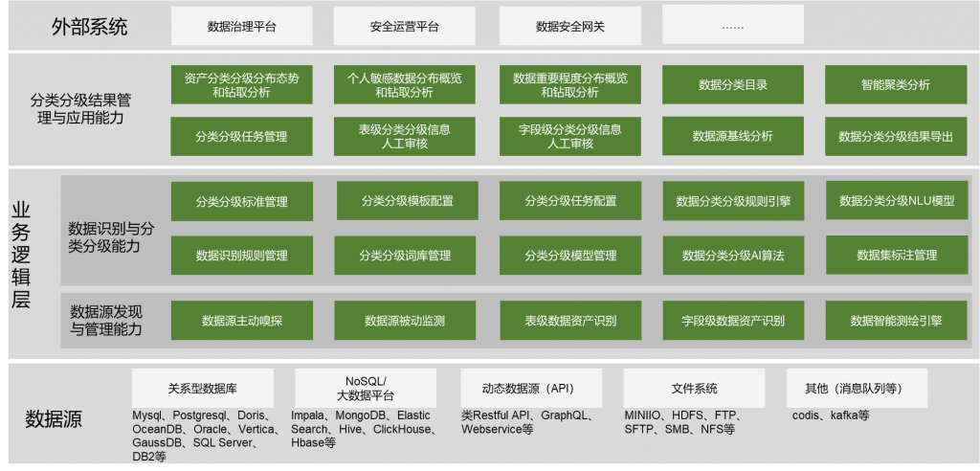Select the 分类分级标准管理 block
This screenshot has width=980, height=471.
[x=242, y=201]
